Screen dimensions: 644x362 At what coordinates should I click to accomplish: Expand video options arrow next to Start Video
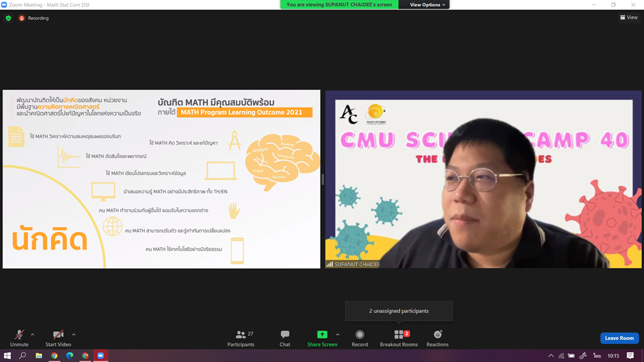tap(74, 334)
